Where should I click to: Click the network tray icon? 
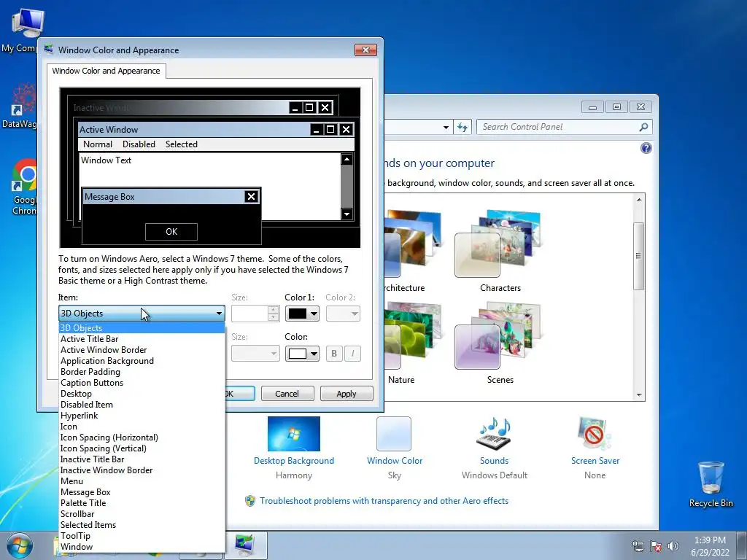tap(638, 546)
